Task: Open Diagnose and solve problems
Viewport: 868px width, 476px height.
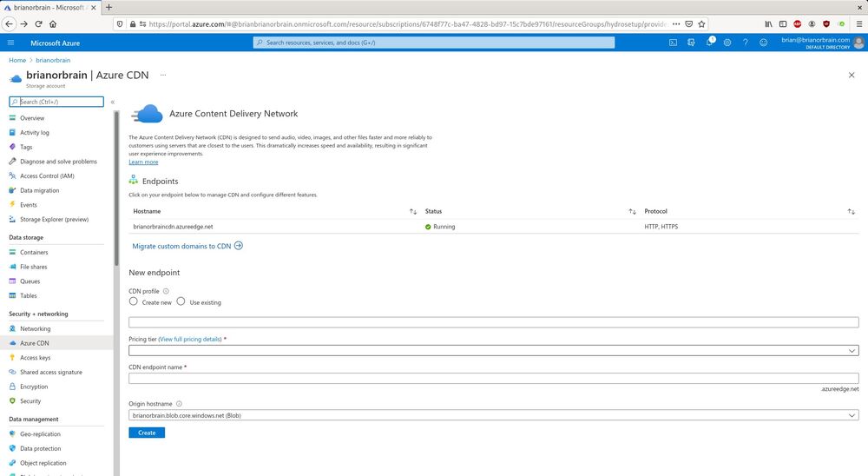Action: point(58,162)
